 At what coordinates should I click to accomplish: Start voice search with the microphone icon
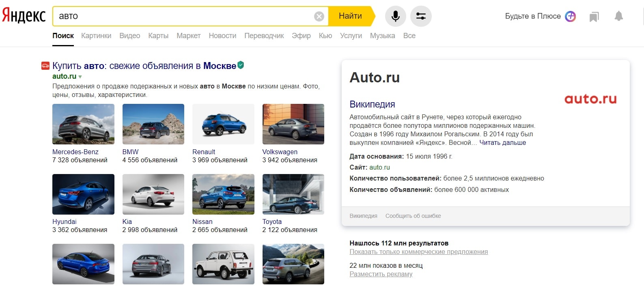click(x=396, y=16)
